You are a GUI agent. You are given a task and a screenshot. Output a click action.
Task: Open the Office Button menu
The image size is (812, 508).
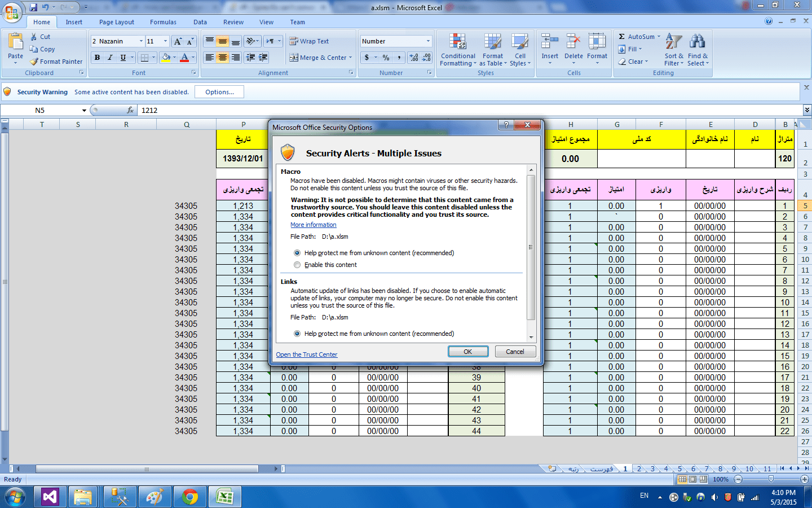(x=12, y=11)
